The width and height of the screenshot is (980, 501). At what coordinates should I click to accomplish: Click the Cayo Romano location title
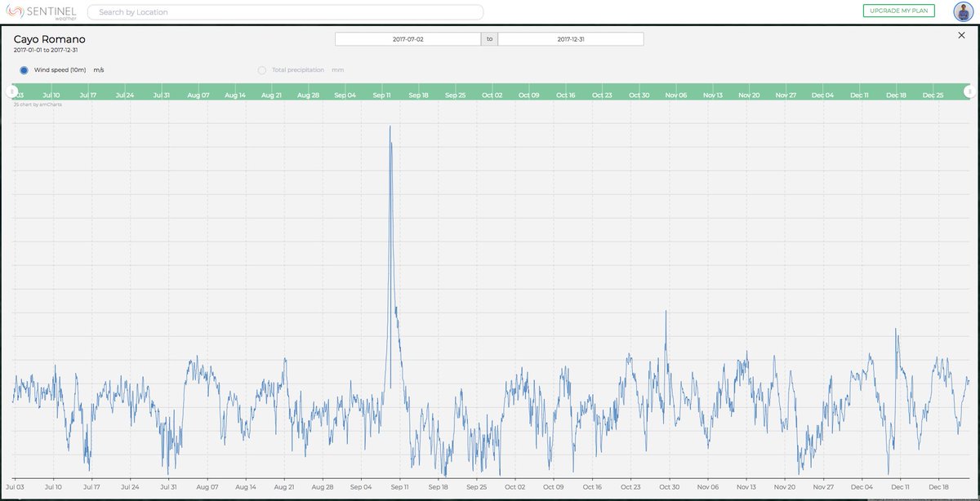(x=49, y=38)
